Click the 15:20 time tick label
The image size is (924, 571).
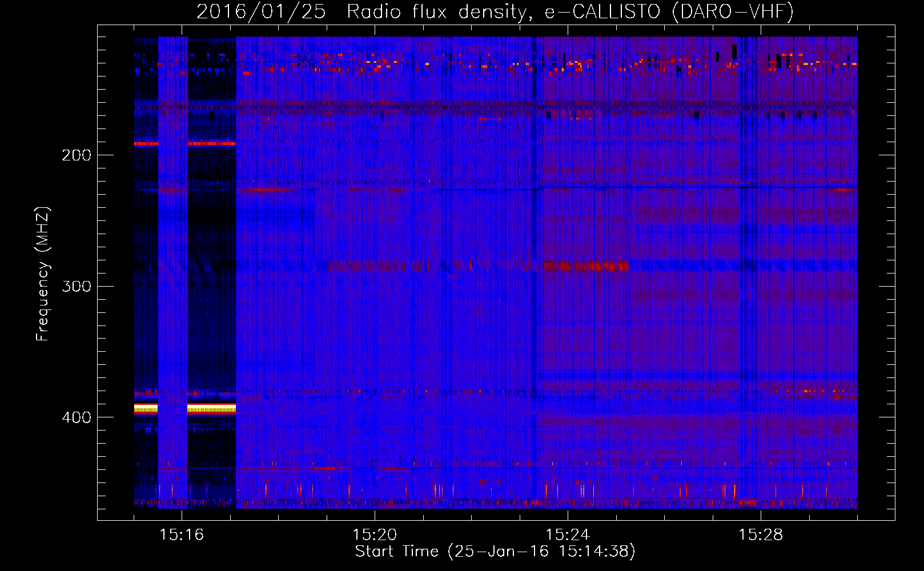375,534
